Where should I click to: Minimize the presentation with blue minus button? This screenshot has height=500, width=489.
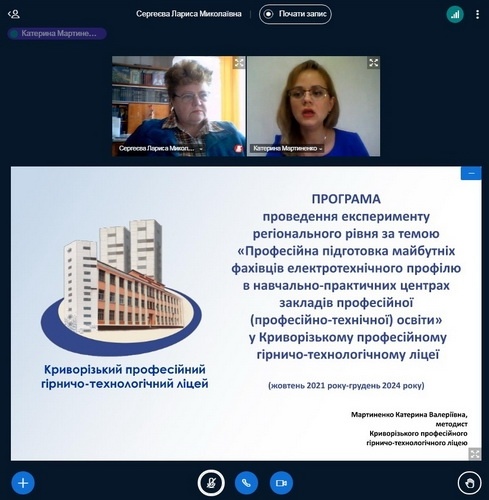pos(471,173)
